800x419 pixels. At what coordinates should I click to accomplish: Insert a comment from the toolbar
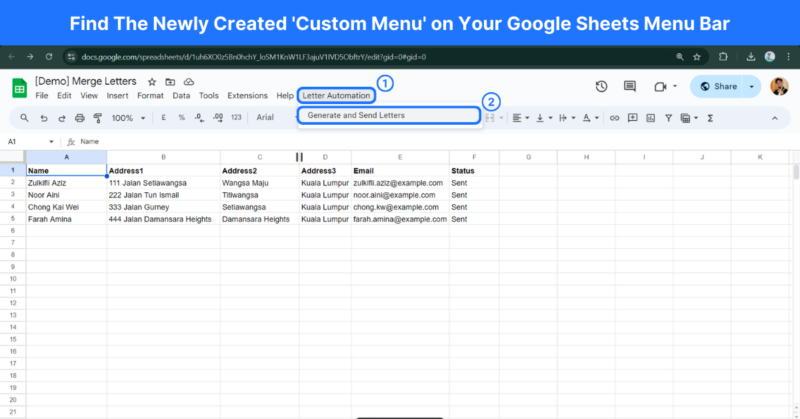[633, 118]
